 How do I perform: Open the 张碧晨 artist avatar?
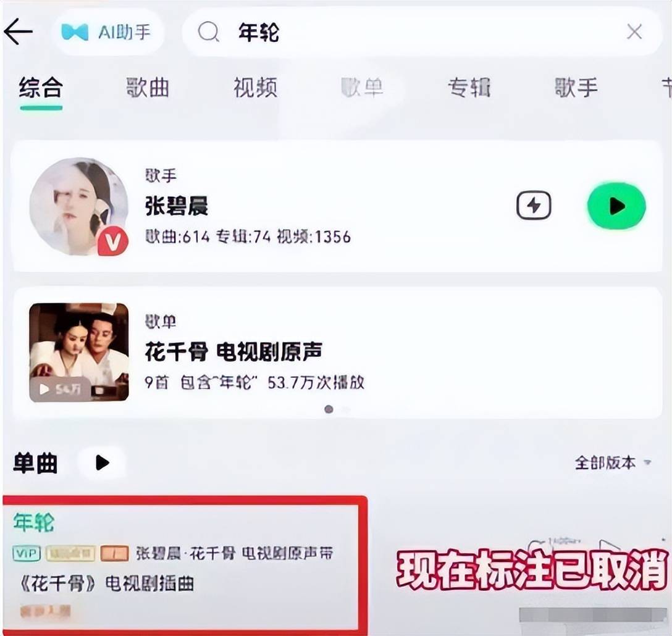[x=79, y=206]
